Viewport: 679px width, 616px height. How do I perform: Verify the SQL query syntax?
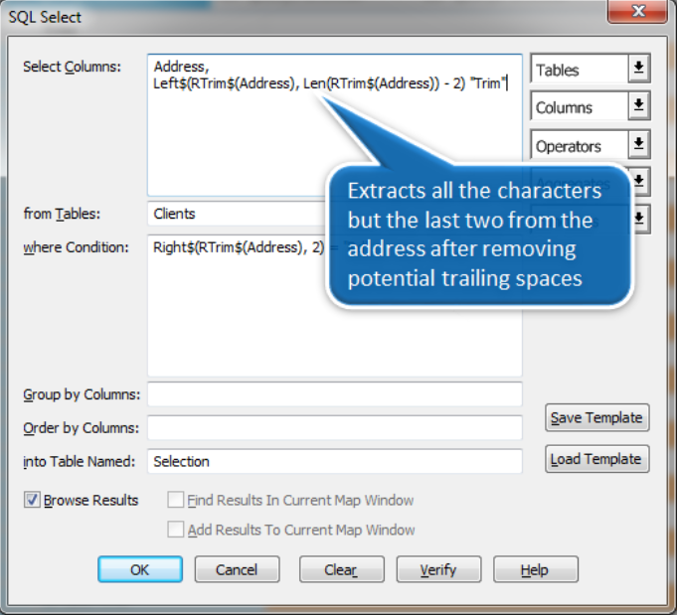438,569
